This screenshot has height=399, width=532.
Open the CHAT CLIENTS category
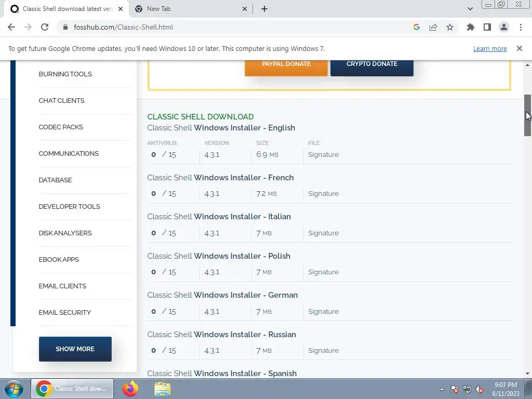coord(61,100)
